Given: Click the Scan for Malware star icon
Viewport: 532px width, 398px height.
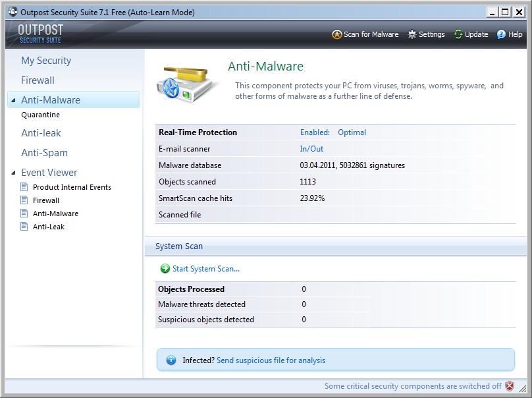Looking at the screenshot, I should [x=336, y=34].
